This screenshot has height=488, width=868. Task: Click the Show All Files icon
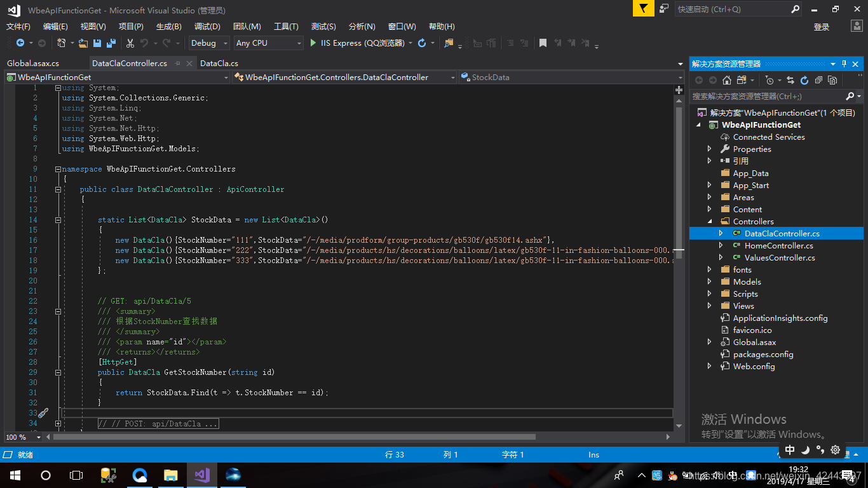coord(832,80)
